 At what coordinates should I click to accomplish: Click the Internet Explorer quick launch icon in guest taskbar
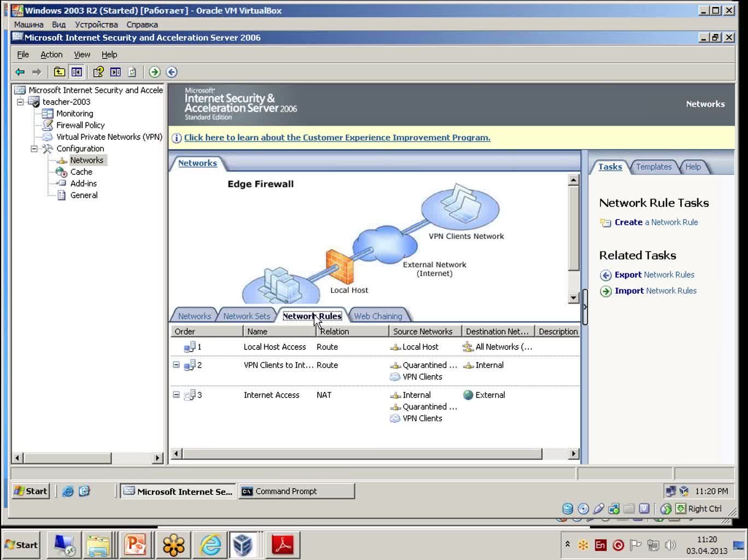tap(68, 491)
